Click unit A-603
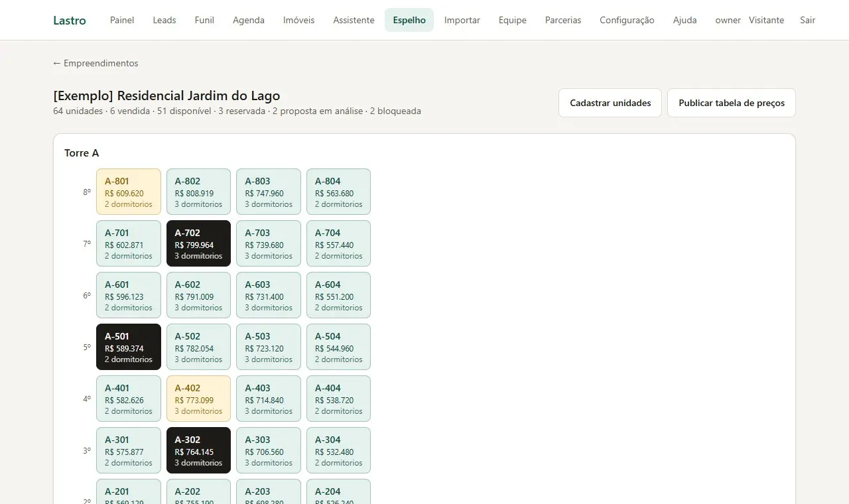The width and height of the screenshot is (849, 504). [269, 295]
